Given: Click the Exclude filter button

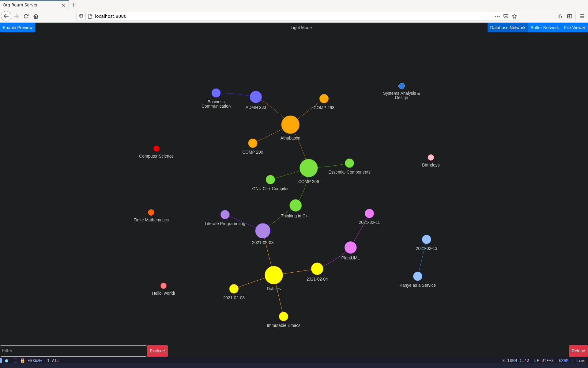Looking at the screenshot, I should [157, 351].
